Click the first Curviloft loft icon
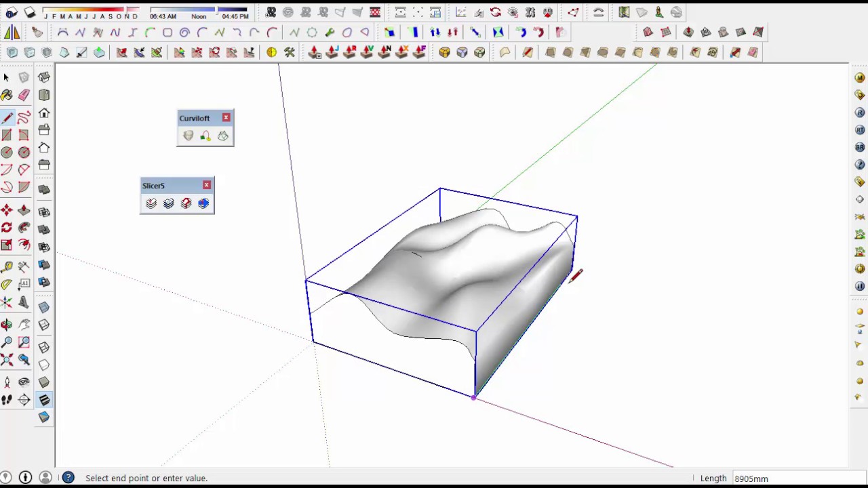868x488 pixels. coord(188,136)
